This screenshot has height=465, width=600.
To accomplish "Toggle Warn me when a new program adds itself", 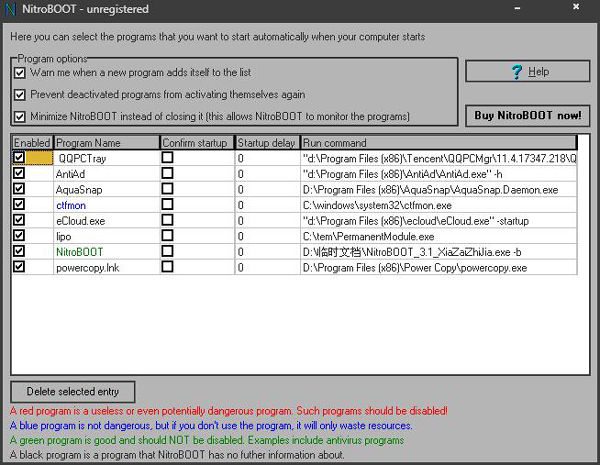I will tap(20, 73).
